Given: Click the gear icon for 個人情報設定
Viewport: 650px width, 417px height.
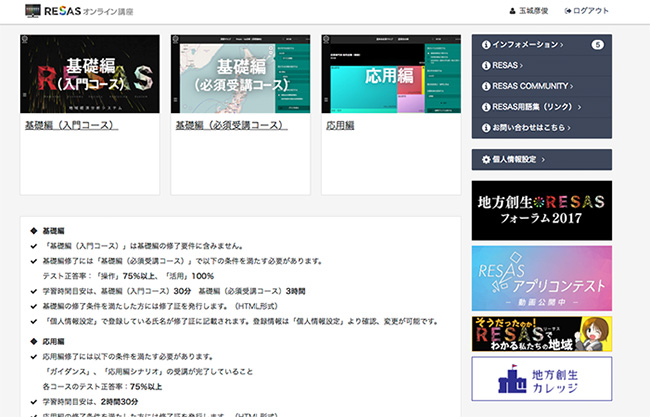Looking at the screenshot, I should coord(486,159).
